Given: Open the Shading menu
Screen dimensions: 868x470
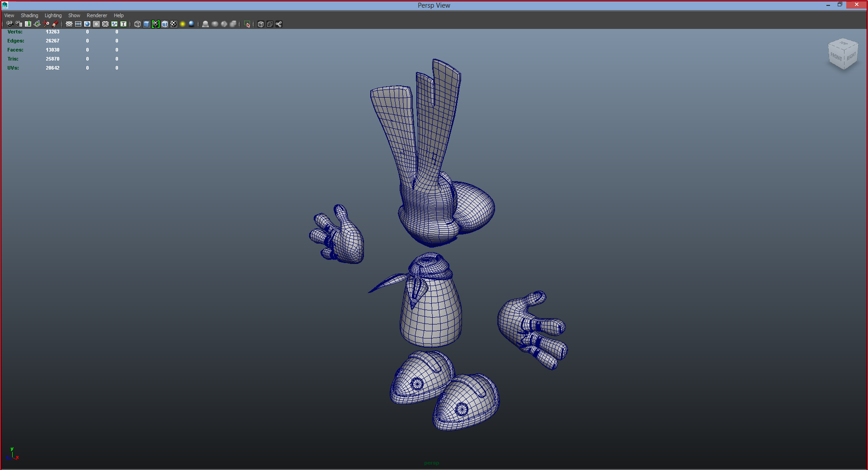Looking at the screenshot, I should [x=29, y=15].
